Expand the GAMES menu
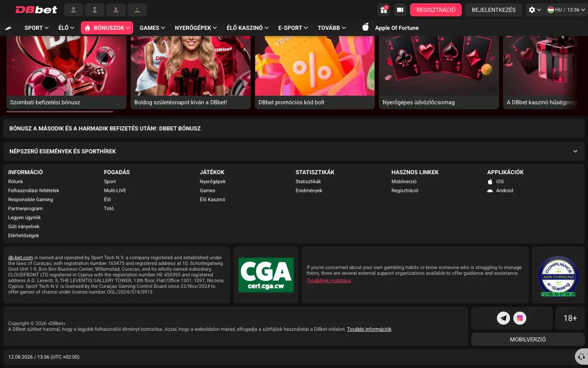Image resolution: width=588 pixels, height=368 pixels. (x=152, y=28)
